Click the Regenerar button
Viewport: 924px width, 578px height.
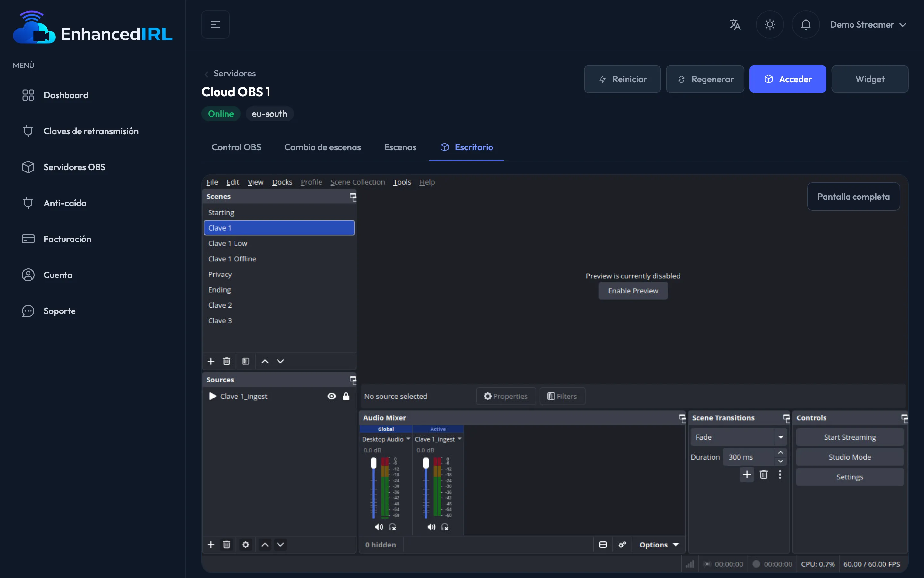coord(705,79)
